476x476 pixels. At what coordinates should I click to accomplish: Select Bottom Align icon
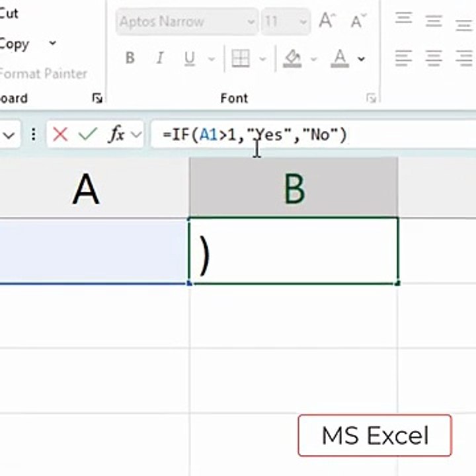464,25
